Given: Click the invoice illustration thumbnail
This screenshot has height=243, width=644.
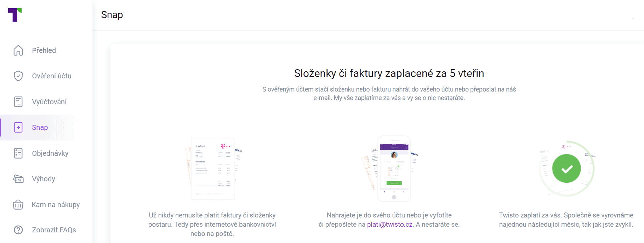Looking at the screenshot, I should pos(213,169).
